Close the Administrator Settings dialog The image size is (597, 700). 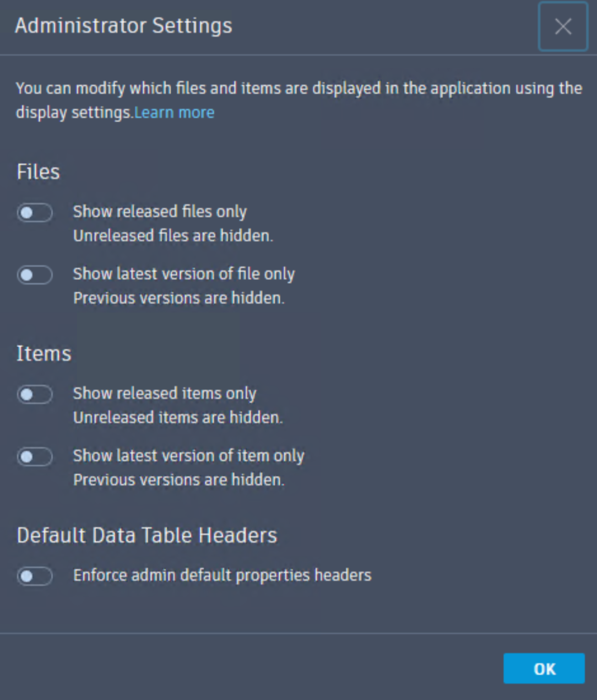coord(562,26)
